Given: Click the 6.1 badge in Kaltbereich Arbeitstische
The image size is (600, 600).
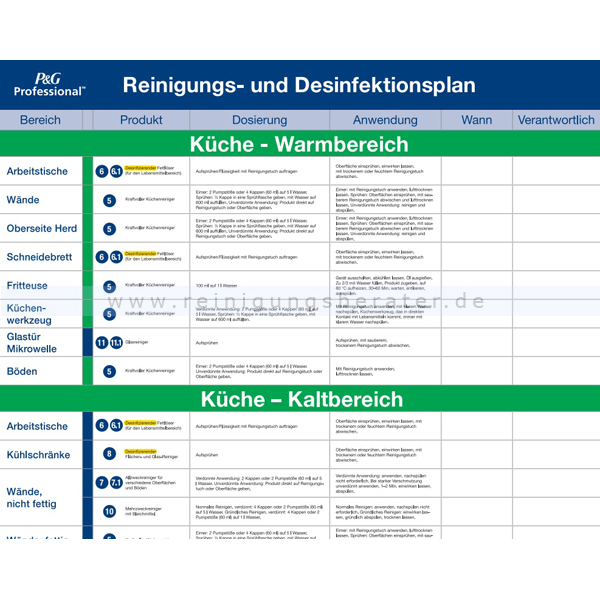Looking at the screenshot, I should (x=116, y=425).
